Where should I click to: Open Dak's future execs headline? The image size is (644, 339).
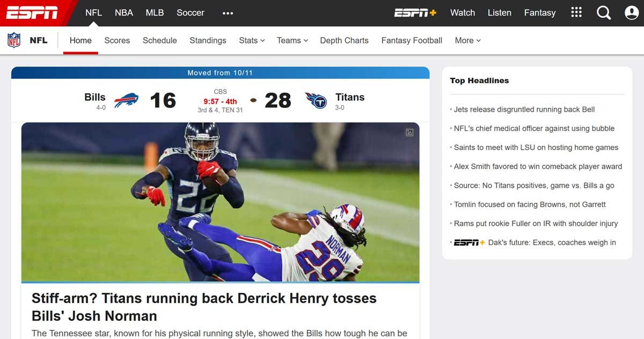[552, 242]
